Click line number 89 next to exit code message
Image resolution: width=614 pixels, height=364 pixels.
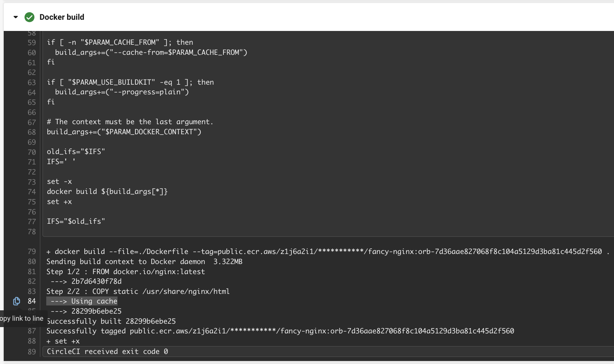32,352
